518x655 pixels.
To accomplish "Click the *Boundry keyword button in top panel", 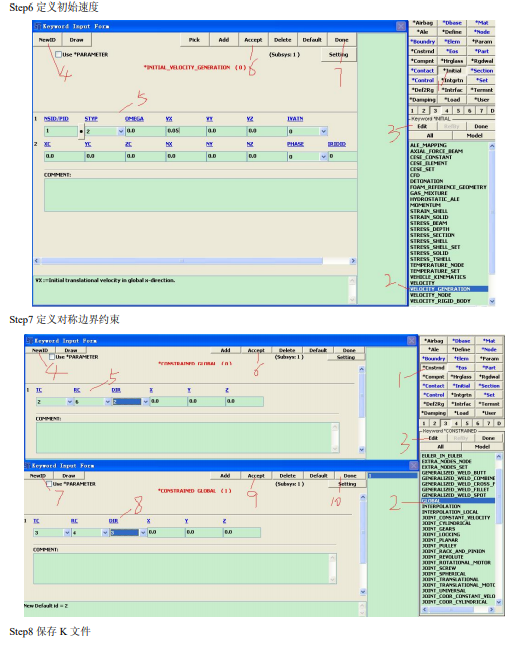I will 423,41.
